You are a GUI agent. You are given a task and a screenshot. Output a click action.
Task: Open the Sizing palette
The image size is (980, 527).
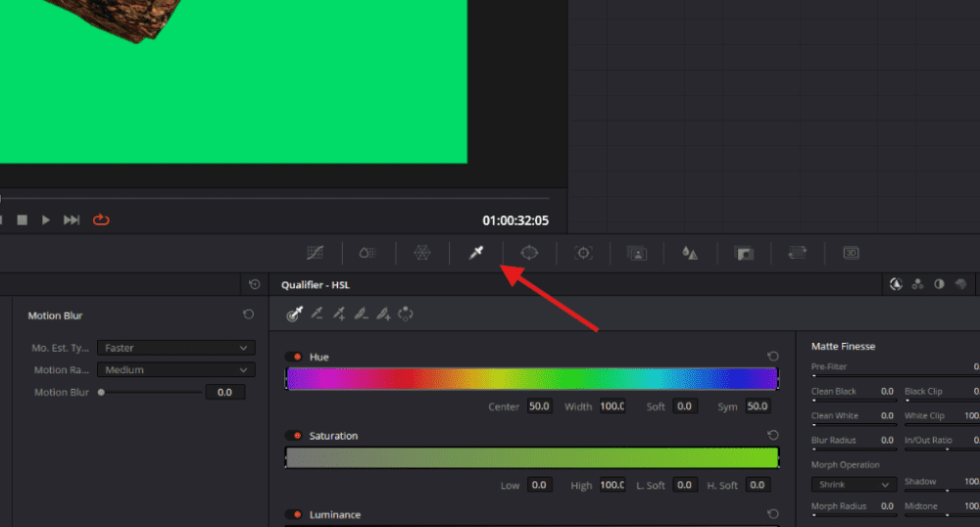coord(798,253)
